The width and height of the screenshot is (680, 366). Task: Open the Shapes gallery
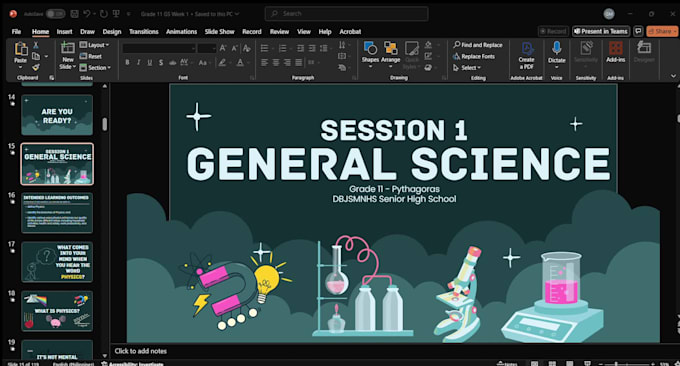point(370,55)
